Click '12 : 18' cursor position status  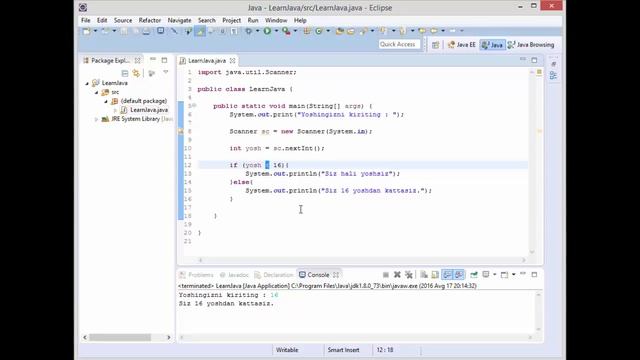(x=385, y=350)
